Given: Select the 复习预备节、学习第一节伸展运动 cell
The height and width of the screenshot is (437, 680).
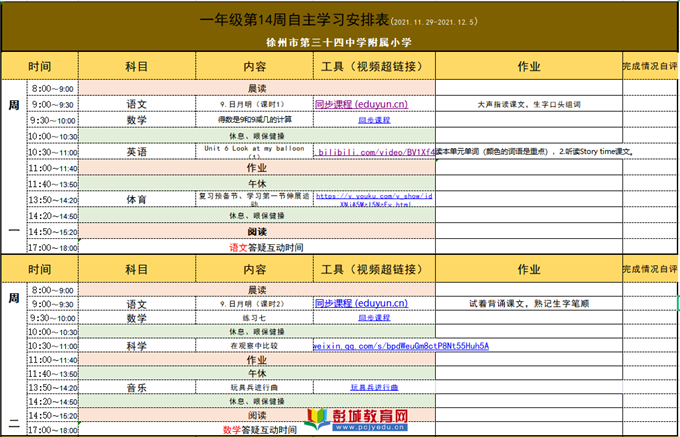Looking at the screenshot, I should click(254, 199).
